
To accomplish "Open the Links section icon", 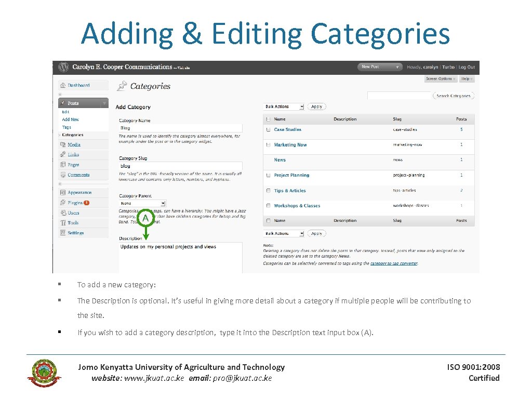I will pyautogui.click(x=62, y=154).
